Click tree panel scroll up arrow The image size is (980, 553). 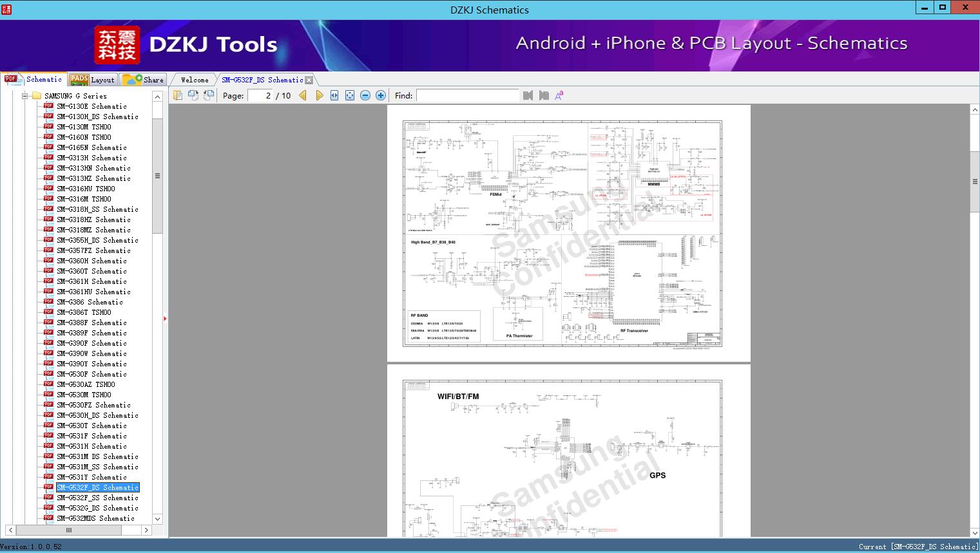click(157, 97)
